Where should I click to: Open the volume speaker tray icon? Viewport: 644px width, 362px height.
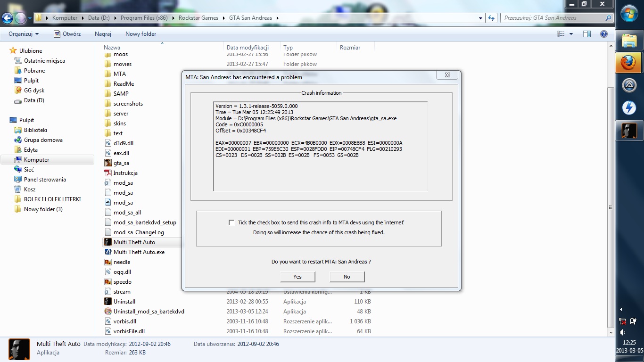pyautogui.click(x=623, y=332)
